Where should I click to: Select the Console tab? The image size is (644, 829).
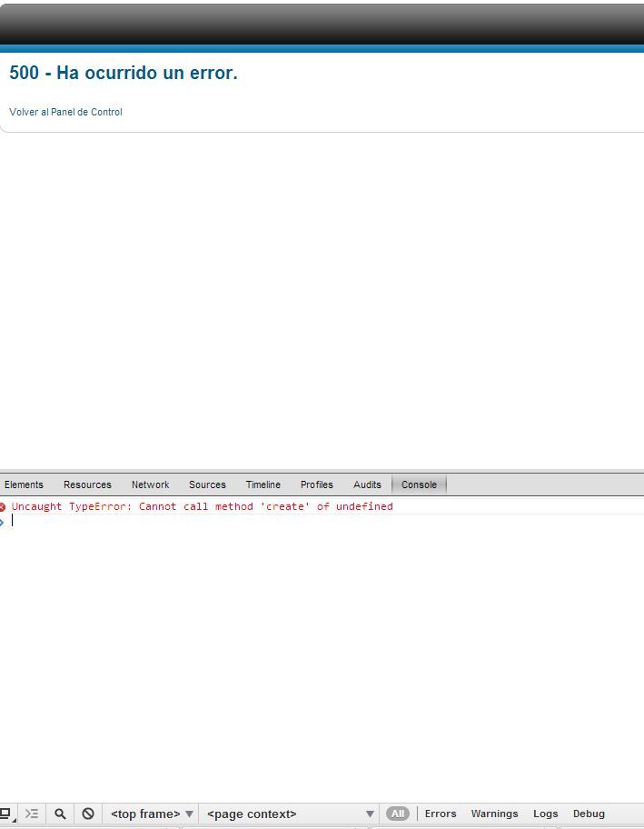coord(419,484)
